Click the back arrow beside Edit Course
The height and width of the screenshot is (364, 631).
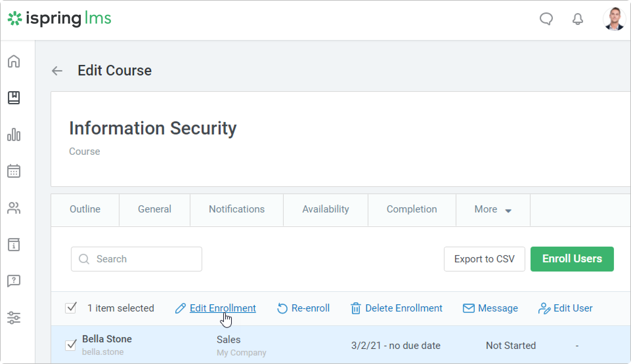pyautogui.click(x=57, y=71)
